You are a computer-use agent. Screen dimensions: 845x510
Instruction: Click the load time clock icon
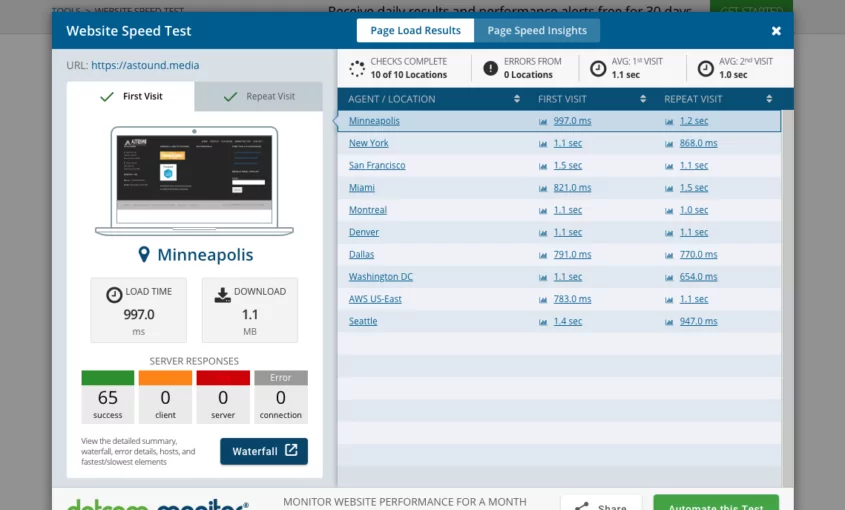pos(114,294)
